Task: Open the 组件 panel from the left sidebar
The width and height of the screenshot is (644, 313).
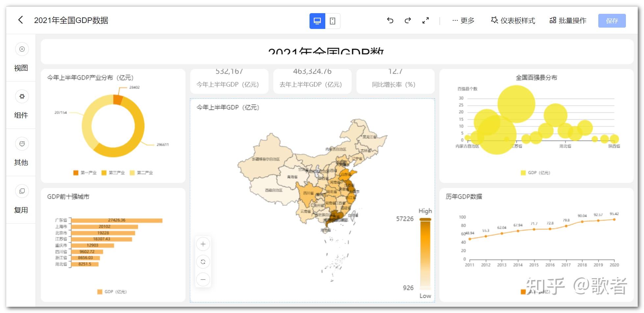Action: (21, 96)
